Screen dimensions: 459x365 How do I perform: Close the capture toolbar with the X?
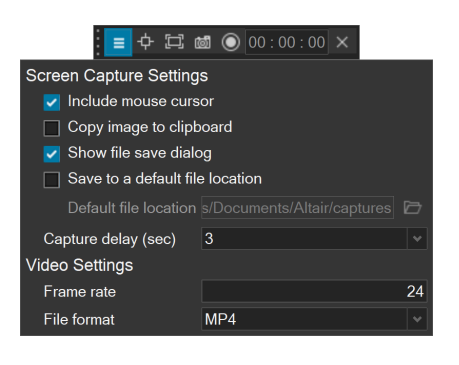pyautogui.click(x=342, y=42)
